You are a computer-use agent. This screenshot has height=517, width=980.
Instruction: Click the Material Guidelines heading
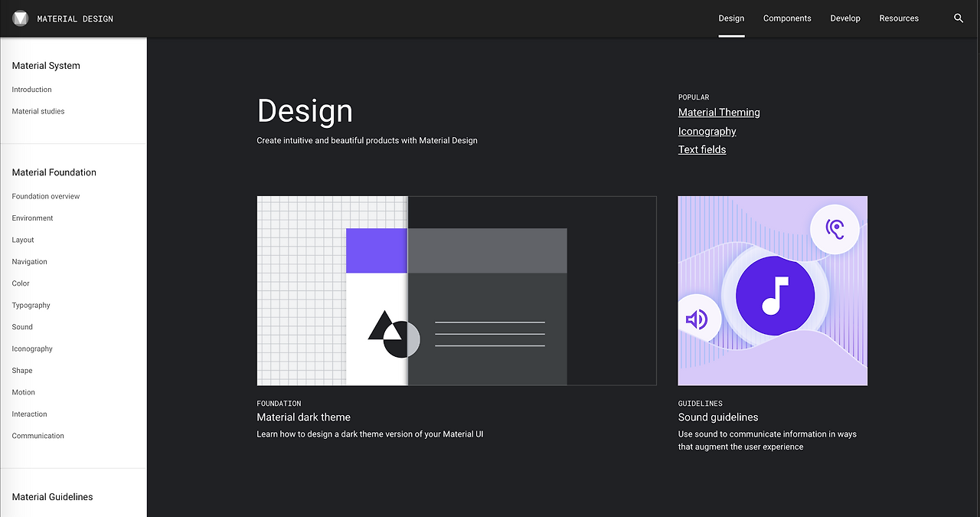[53, 497]
